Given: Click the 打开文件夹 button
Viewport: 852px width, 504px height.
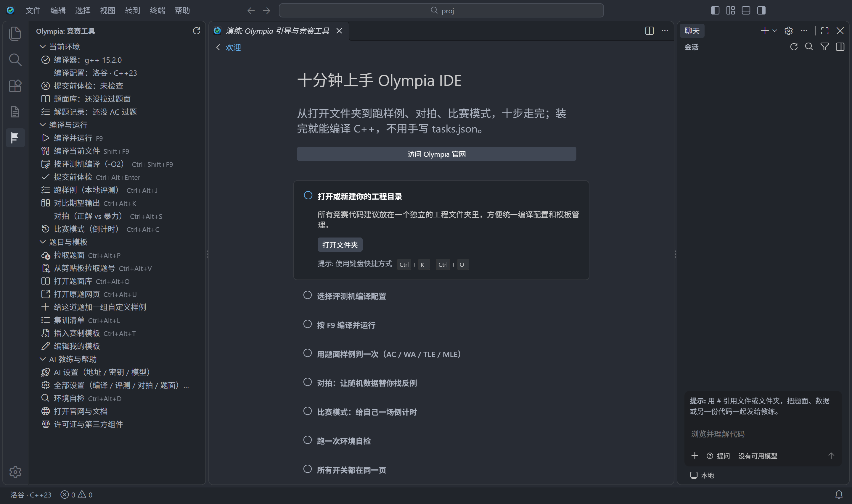Looking at the screenshot, I should point(340,245).
